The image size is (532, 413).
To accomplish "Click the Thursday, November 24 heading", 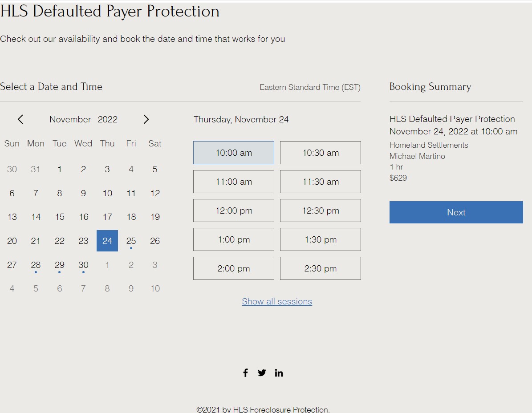I will click(x=241, y=119).
